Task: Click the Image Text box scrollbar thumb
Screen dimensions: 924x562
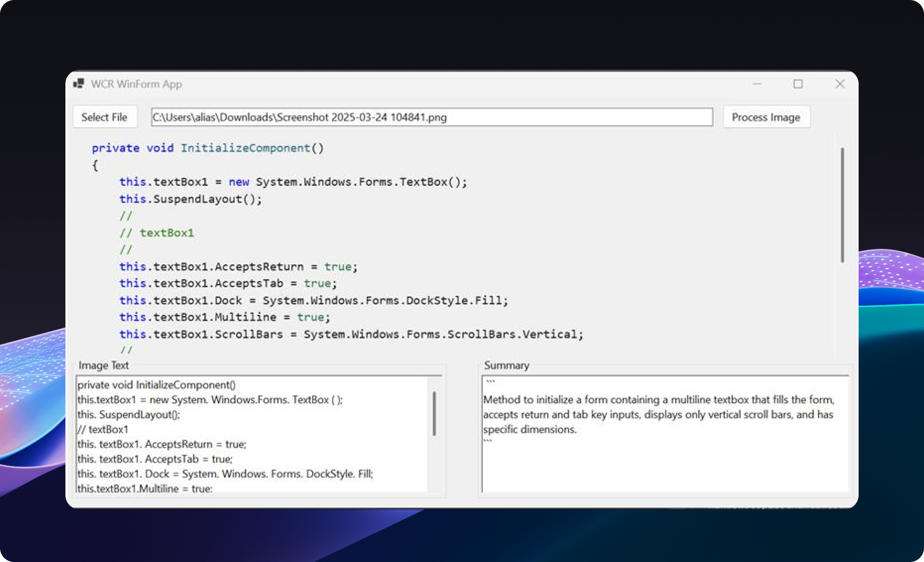Action: point(434,413)
